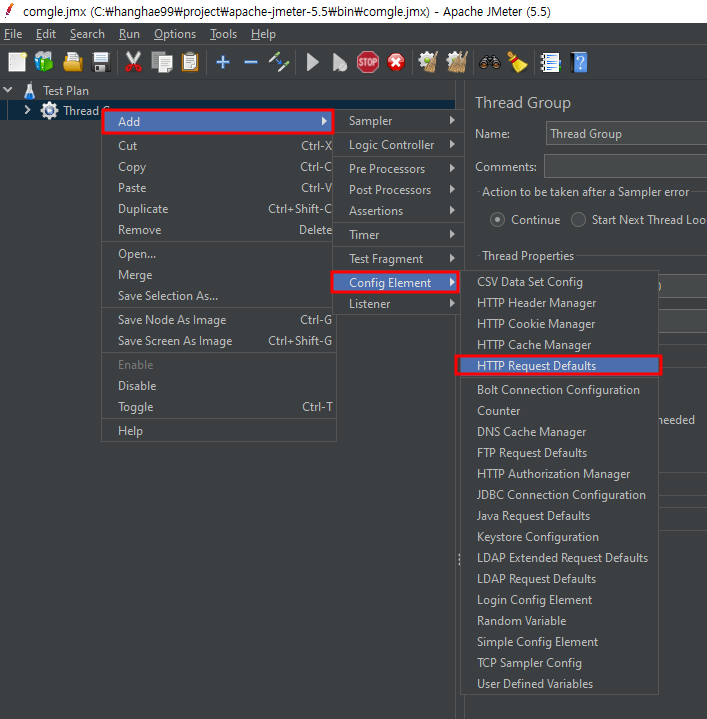Viewport: 707px width, 719px height.
Task: Click the Clear results broom-gear icon
Action: coord(428,62)
